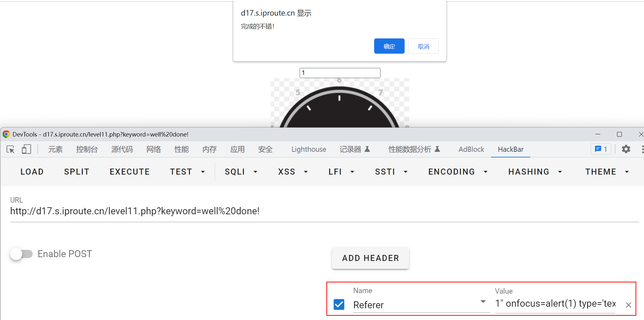Switch to the HackBar tab
Screen dimensions: 644x320
[511, 149]
